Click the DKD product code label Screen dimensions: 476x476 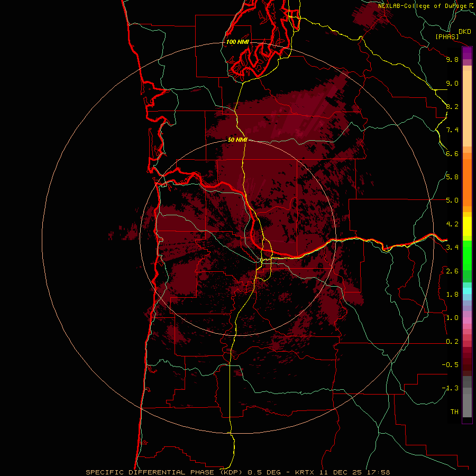coord(464,31)
